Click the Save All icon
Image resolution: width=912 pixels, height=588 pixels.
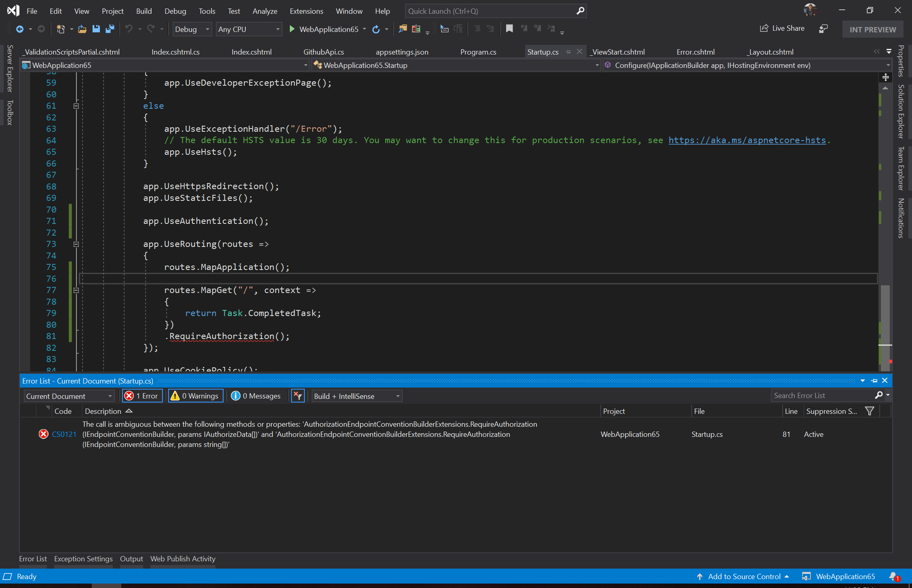109,29
